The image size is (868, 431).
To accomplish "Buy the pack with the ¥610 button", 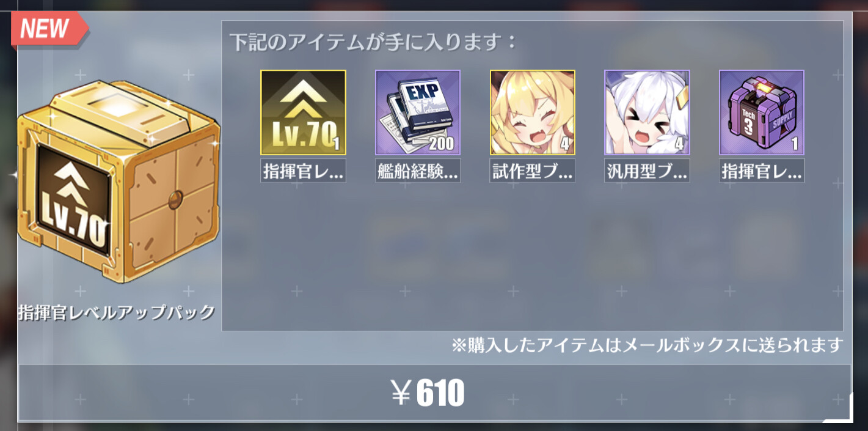I will pos(434,392).
